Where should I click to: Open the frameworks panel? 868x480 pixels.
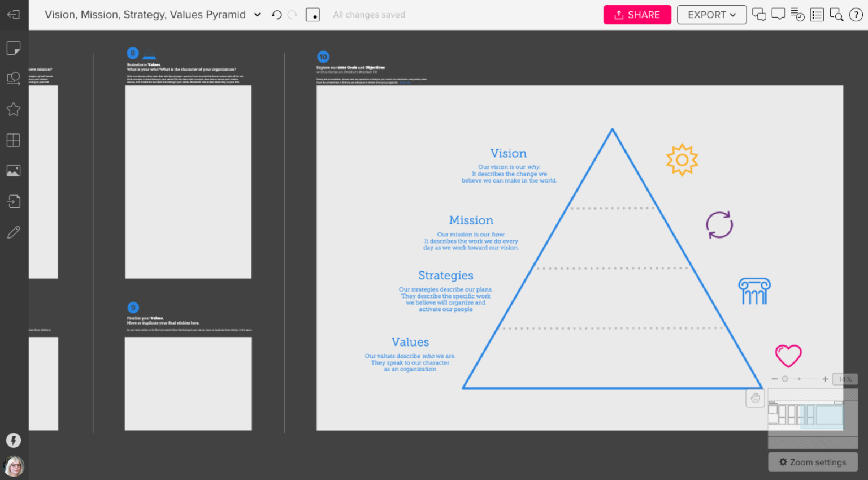[13, 140]
